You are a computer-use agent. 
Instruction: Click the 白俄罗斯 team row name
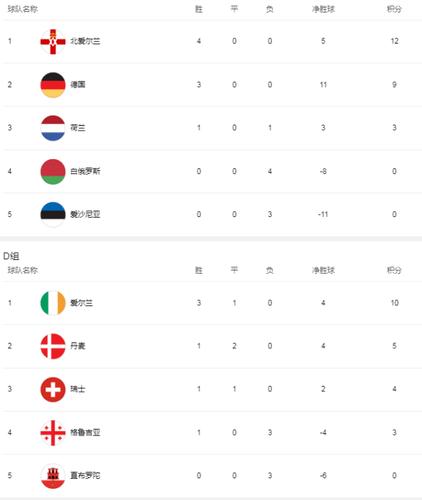(85, 171)
